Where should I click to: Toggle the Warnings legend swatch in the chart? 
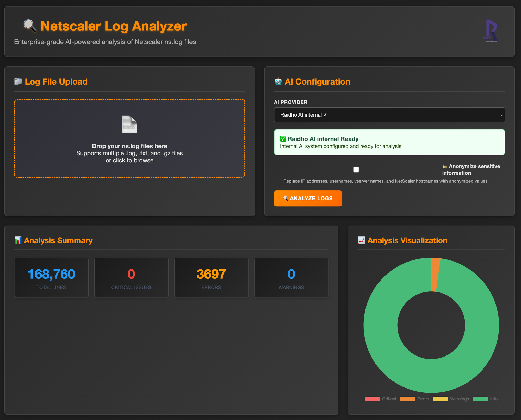(x=440, y=399)
